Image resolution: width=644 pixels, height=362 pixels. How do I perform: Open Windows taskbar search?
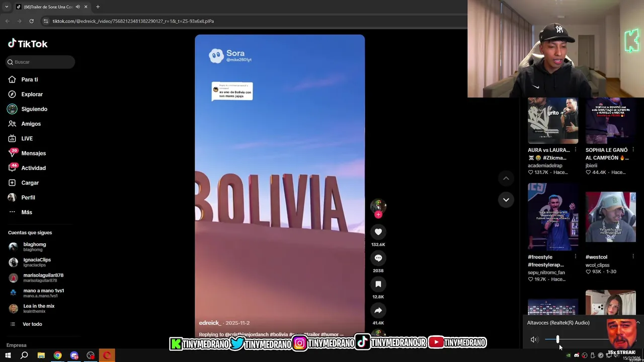pyautogui.click(x=24, y=355)
